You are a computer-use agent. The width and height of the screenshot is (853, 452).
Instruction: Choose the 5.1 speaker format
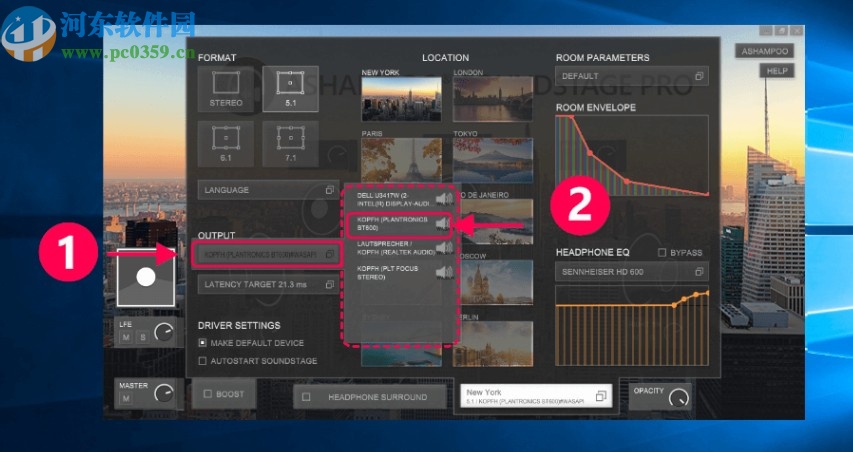[x=290, y=89]
